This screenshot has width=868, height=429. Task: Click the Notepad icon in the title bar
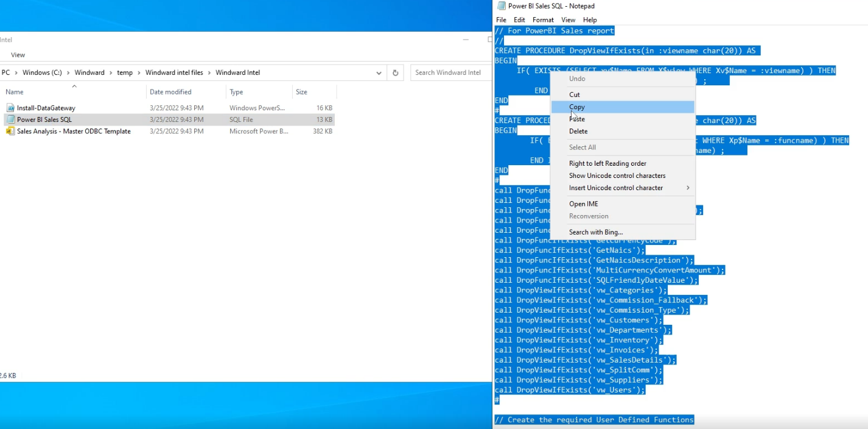coord(501,6)
